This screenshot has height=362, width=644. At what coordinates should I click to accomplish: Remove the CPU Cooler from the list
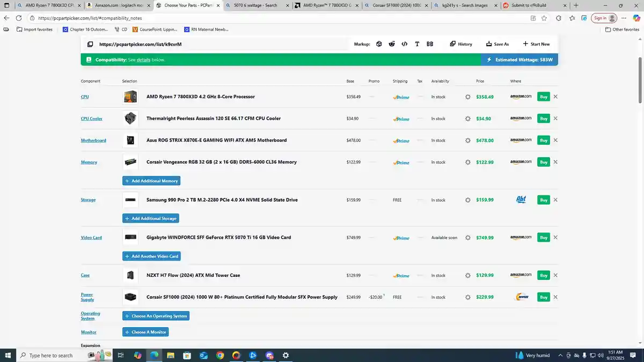(x=555, y=119)
